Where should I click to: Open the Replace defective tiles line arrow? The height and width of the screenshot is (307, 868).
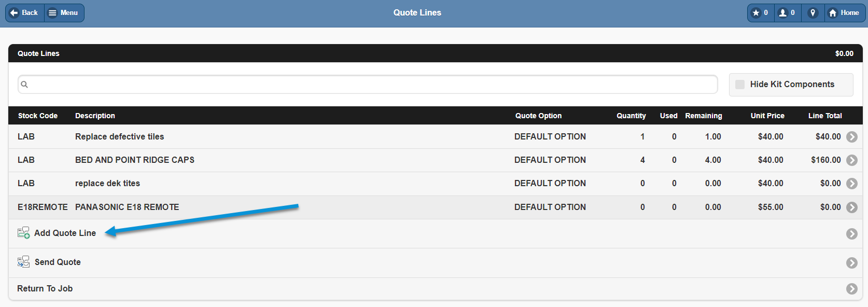851,137
